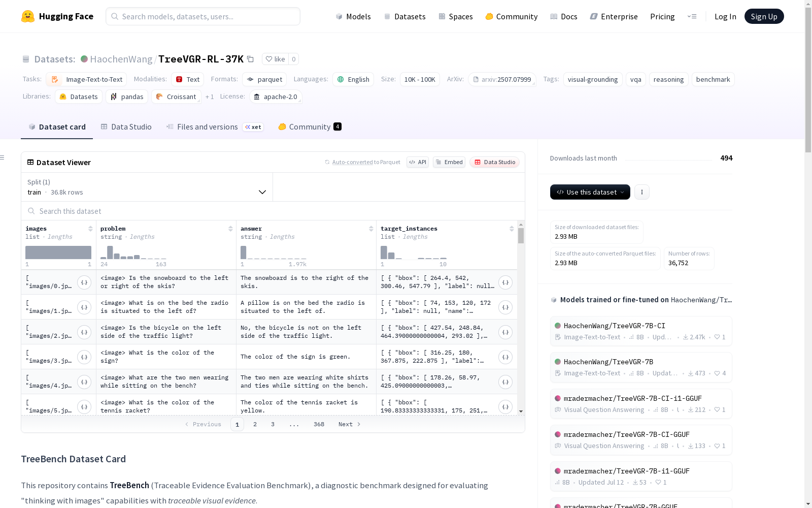812x508 pixels.
Task: Expand target_instances cell in the bicycle row
Action: 505,332
